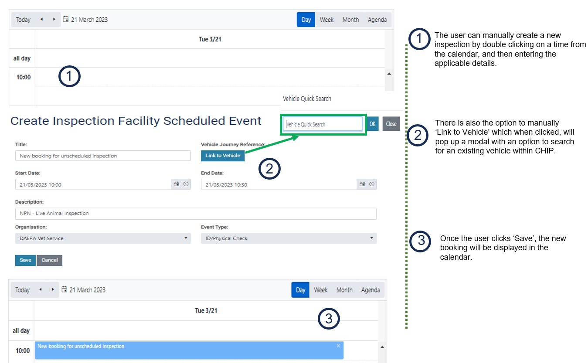The width and height of the screenshot is (588, 364).
Task: Switch top calendar to Week view
Action: pos(326,20)
